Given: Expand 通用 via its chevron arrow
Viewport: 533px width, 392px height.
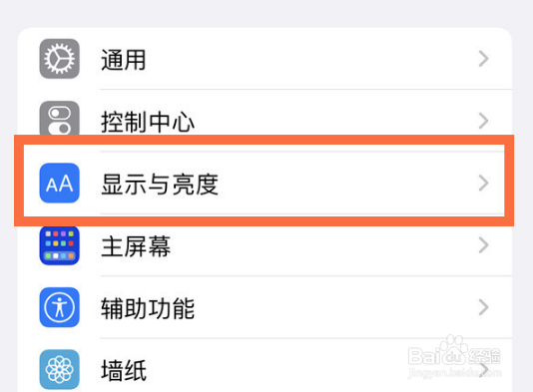Looking at the screenshot, I should point(484,59).
